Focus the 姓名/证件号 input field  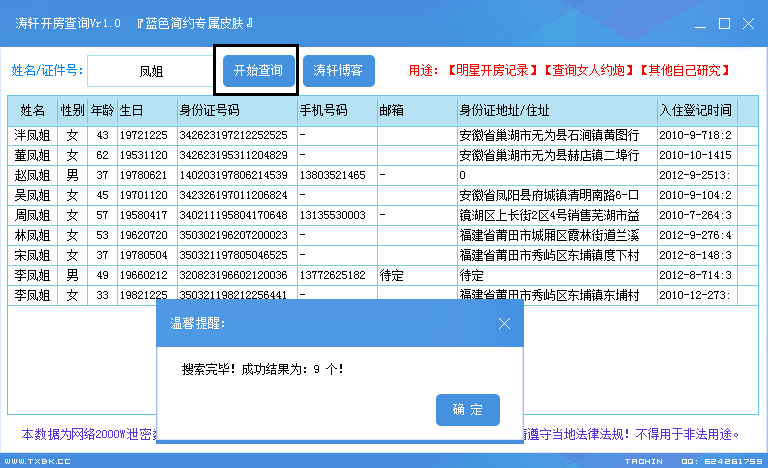[150, 72]
